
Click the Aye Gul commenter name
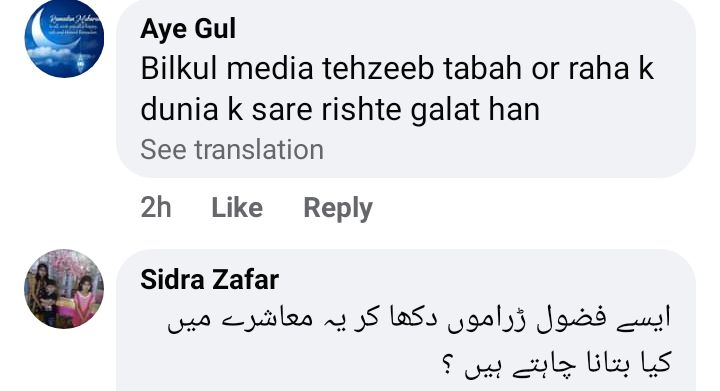188,28
